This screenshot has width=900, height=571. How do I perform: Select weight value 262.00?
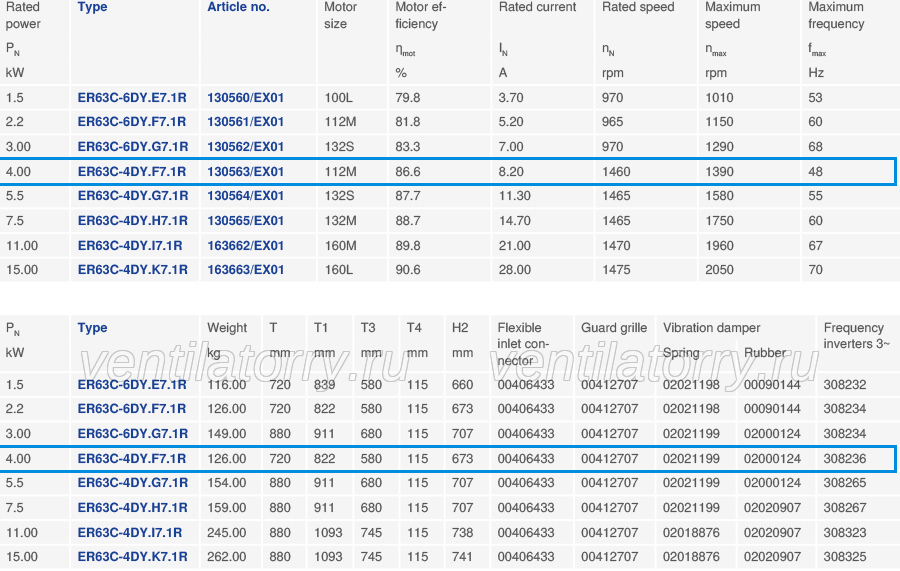(227, 557)
